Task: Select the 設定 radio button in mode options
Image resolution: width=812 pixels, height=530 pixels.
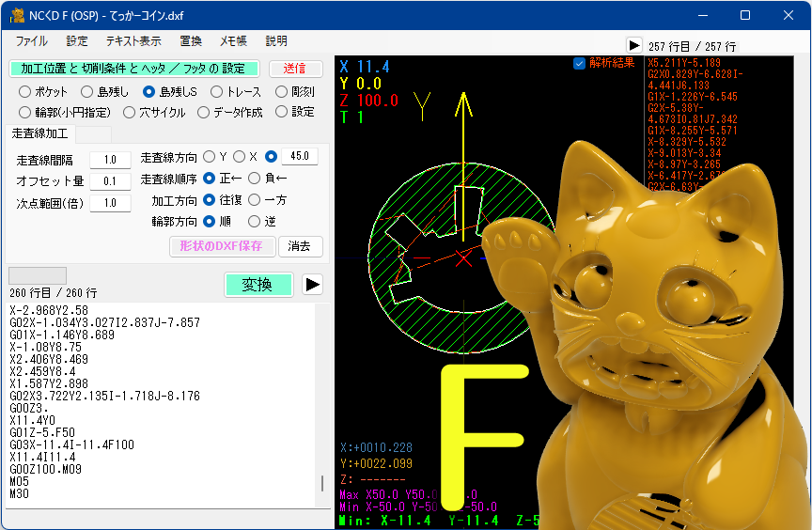Action: click(x=281, y=111)
